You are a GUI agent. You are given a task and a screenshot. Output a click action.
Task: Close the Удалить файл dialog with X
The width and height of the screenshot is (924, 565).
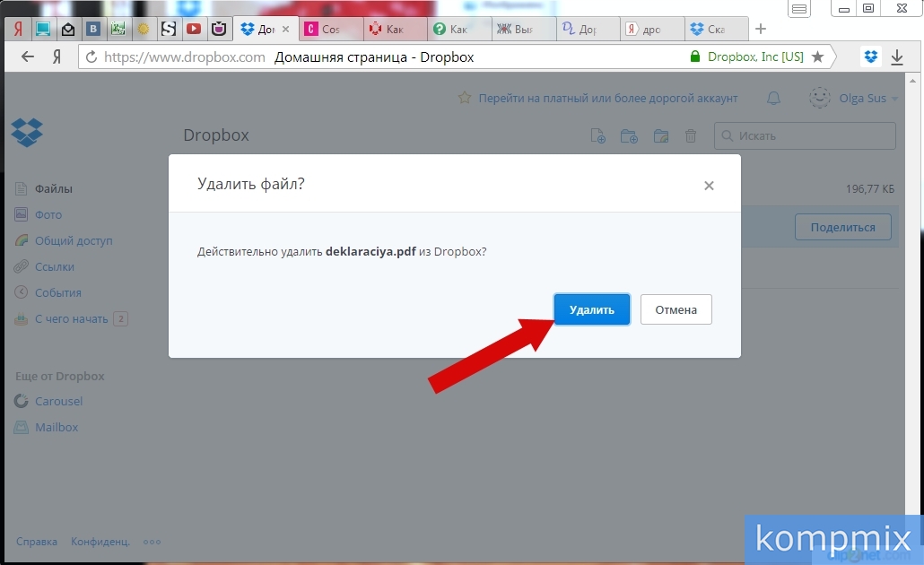tap(709, 186)
